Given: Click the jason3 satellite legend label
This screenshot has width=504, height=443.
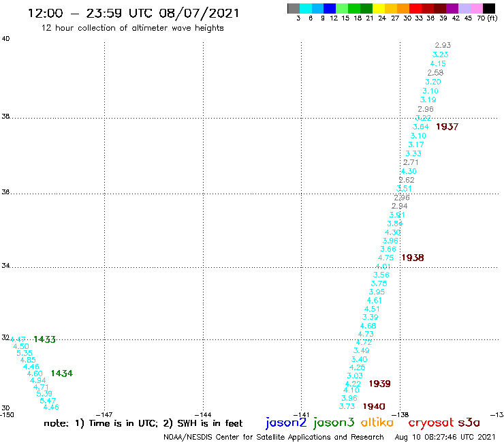Looking at the screenshot, I should tap(334, 423).
